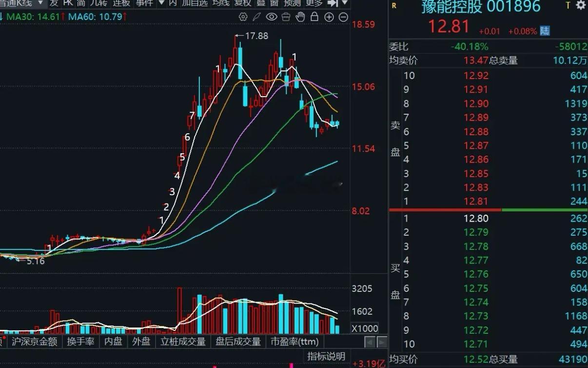The width and height of the screenshot is (588, 368).
Task: Zoom out the chart with minus icon
Action: click(344, 16)
